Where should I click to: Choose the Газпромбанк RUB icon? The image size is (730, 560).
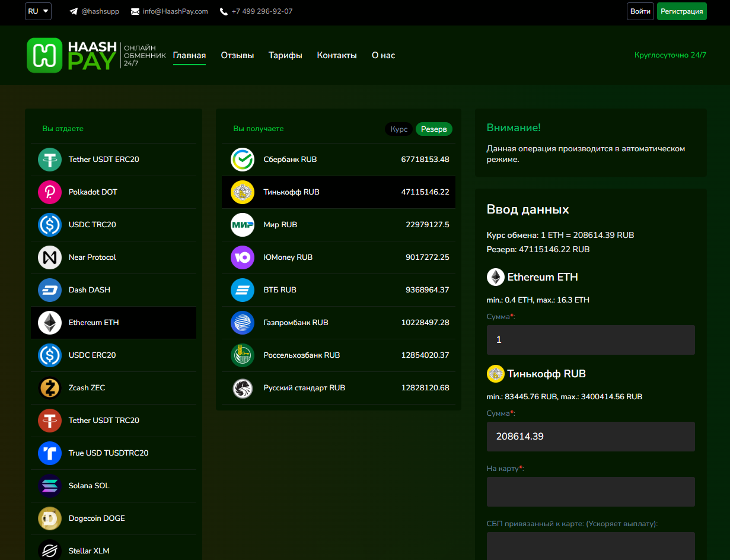(243, 323)
